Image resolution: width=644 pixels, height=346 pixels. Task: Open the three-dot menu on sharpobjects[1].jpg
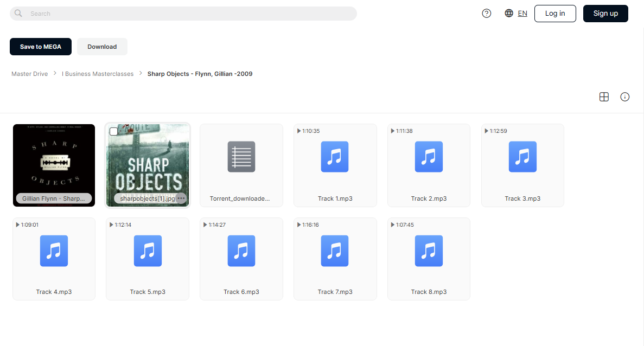(x=181, y=198)
